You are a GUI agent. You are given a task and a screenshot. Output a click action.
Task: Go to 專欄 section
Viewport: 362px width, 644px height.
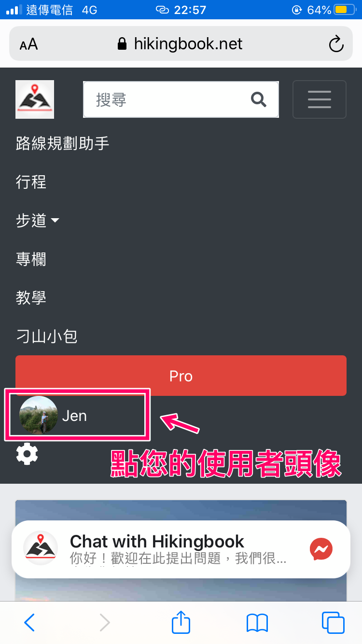click(31, 259)
